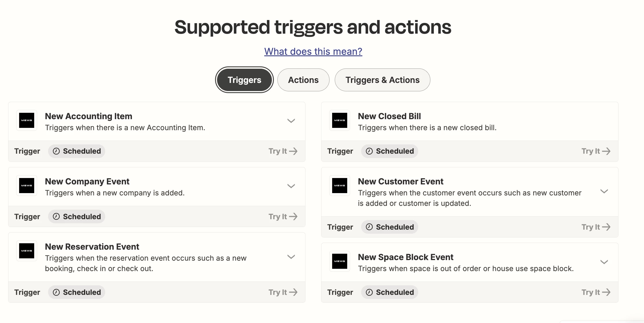Screen dimensions: 644x323
Task: Select the Triggers tab
Action: click(x=244, y=80)
